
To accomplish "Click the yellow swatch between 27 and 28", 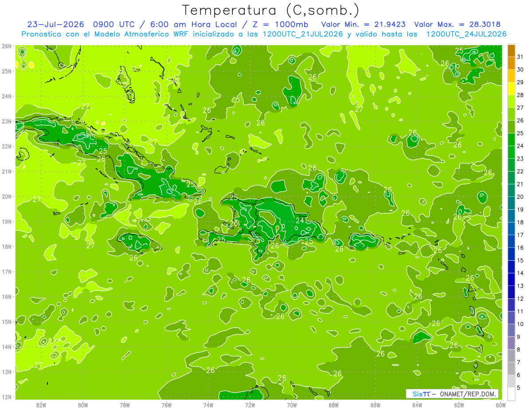I will coord(511,102).
